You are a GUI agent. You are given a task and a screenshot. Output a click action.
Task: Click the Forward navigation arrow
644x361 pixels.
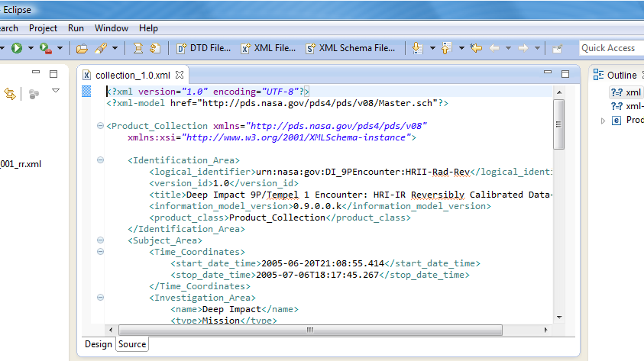pos(523,48)
